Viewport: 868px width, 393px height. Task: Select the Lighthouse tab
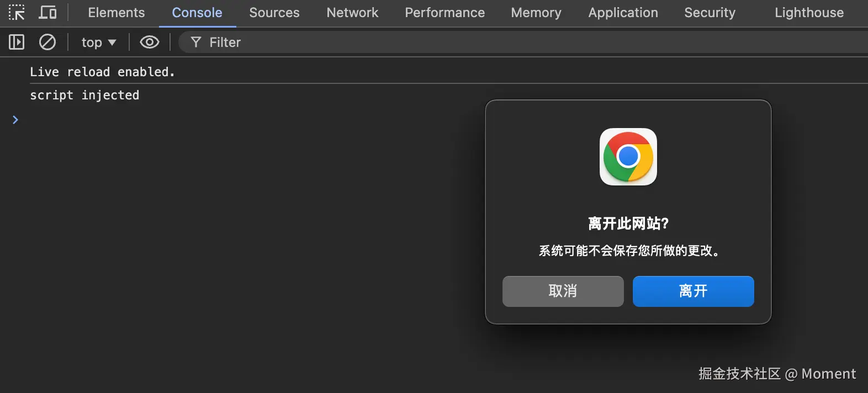coord(809,13)
